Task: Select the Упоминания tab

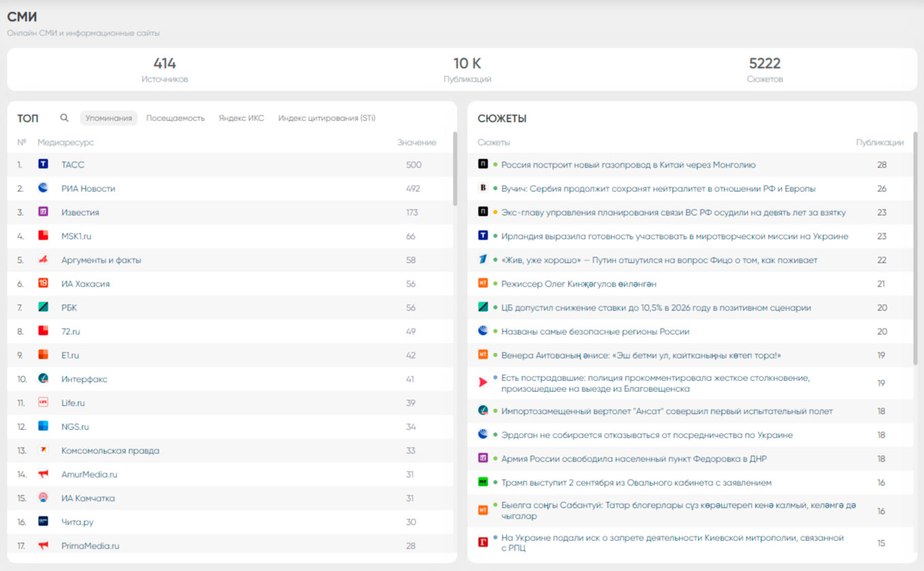Action: click(109, 118)
